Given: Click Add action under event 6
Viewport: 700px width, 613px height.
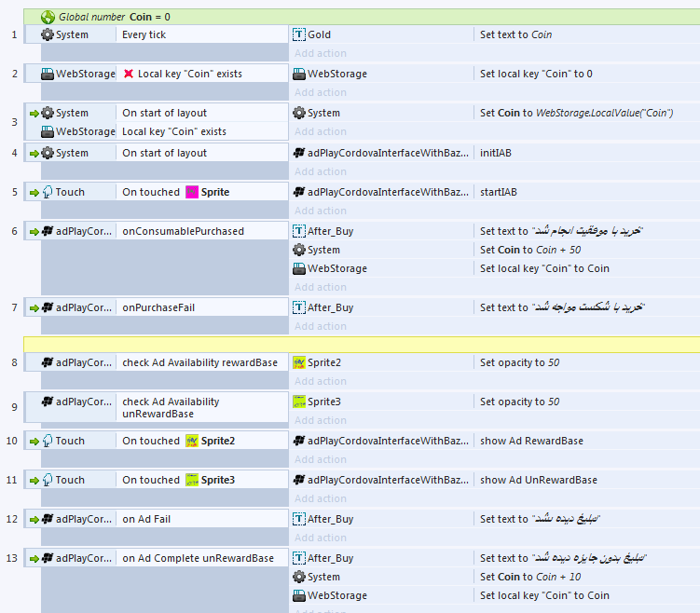Looking at the screenshot, I should coord(320,287).
